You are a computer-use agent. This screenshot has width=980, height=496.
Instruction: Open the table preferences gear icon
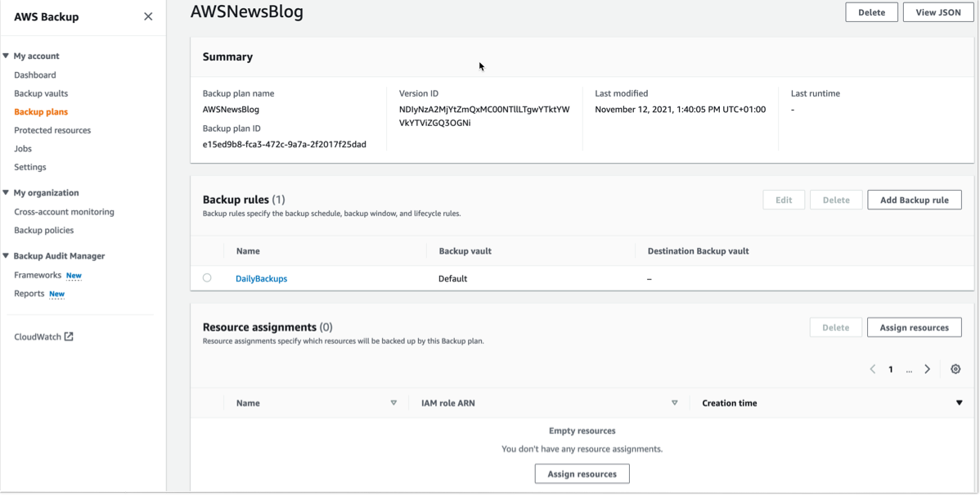click(955, 368)
